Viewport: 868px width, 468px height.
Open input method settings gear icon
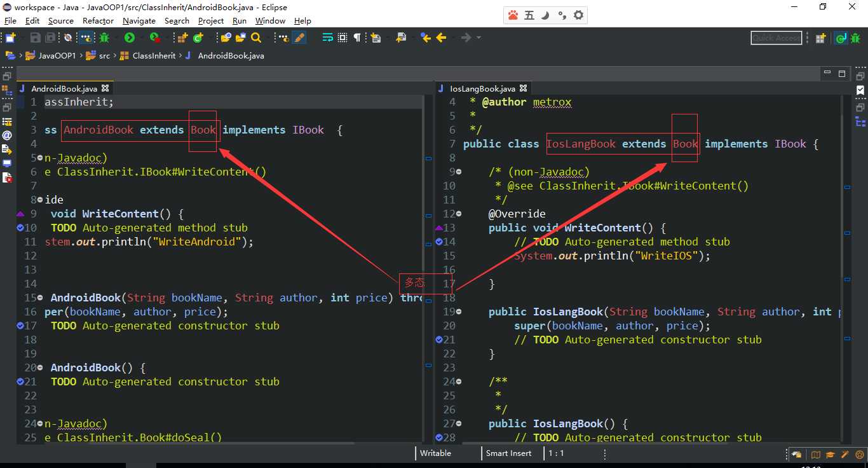[x=578, y=15]
